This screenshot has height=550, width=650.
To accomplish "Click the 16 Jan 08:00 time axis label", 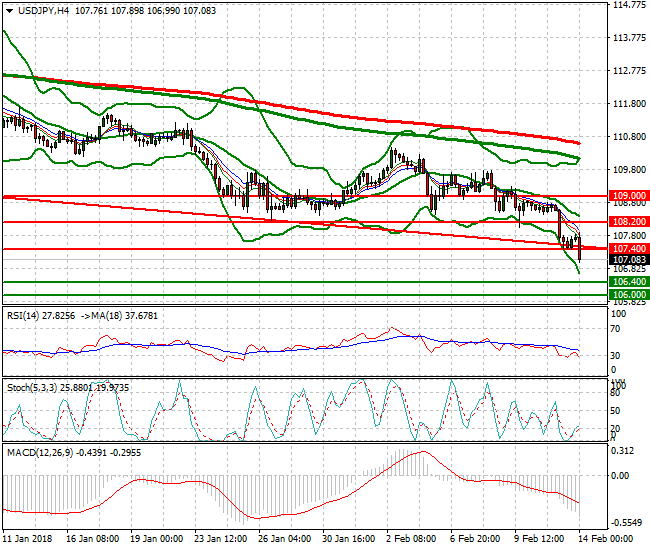I will 92,539.
